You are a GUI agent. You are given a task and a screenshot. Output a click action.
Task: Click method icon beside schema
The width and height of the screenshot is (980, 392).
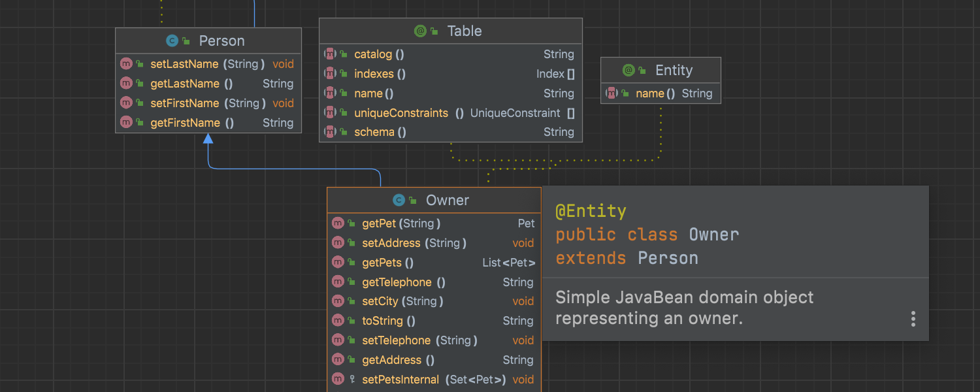coord(331,132)
